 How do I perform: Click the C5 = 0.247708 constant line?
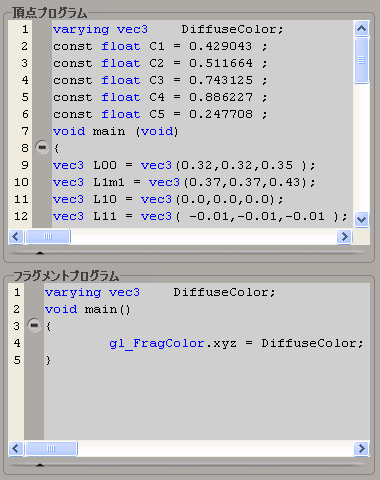click(160, 114)
